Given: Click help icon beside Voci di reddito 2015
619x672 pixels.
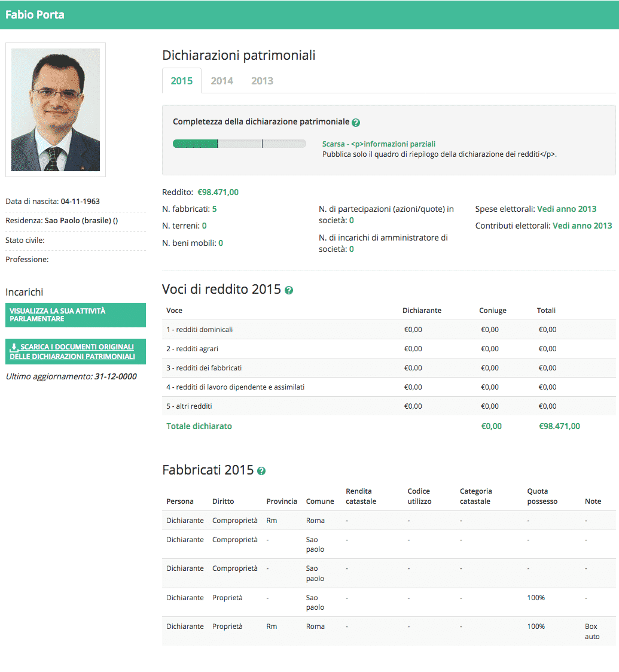Looking at the screenshot, I should pos(289,291).
